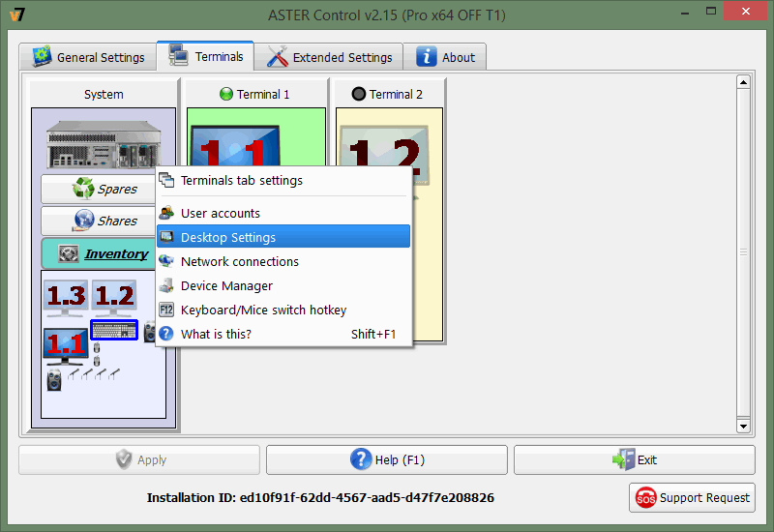Viewport: 774px width, 532px height.
Task: Click the Exit button
Action: [635, 460]
